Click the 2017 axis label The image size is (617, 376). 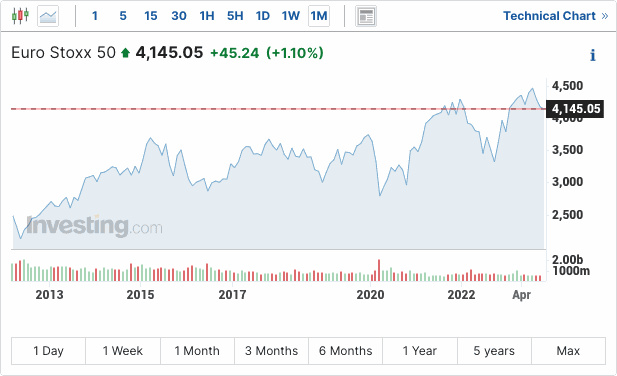tap(233, 295)
